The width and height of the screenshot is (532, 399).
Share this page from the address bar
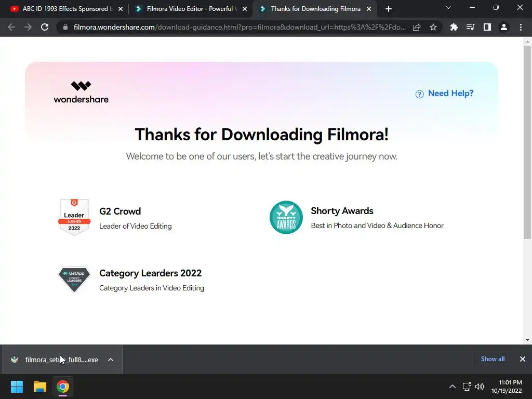(x=417, y=27)
